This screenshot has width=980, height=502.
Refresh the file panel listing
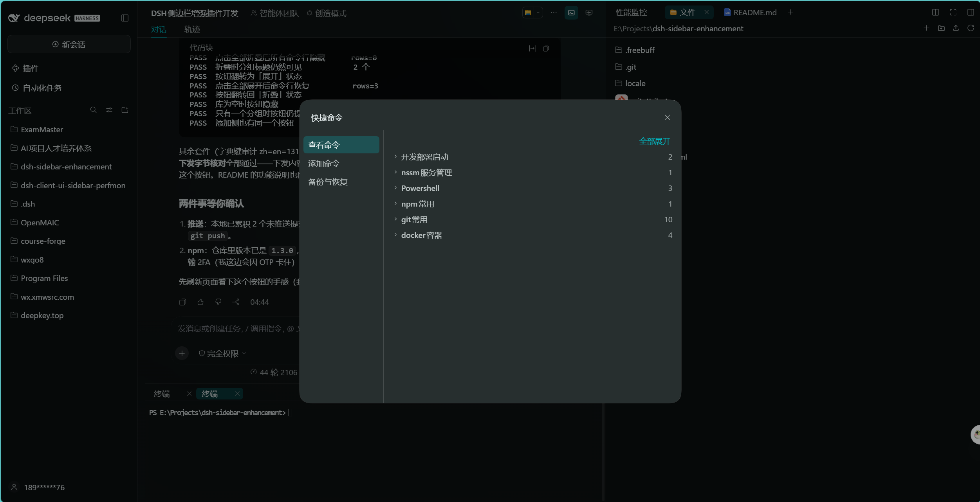pyautogui.click(x=971, y=28)
